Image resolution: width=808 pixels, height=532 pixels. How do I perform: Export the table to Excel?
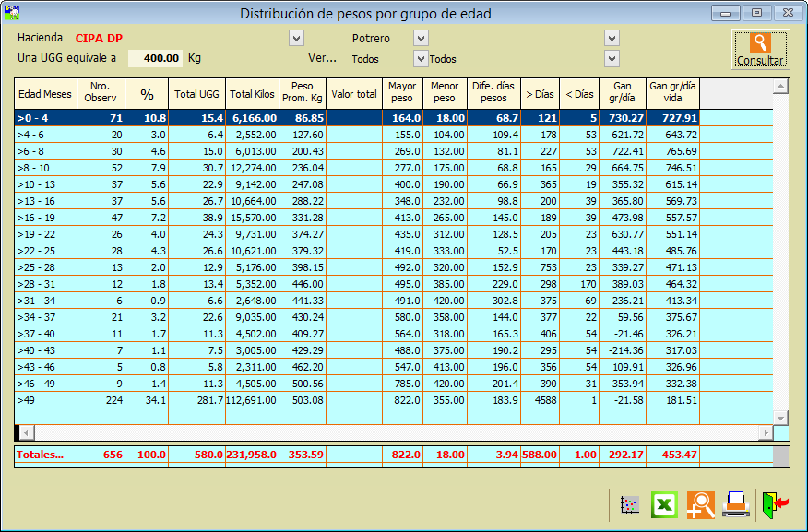[x=664, y=504]
